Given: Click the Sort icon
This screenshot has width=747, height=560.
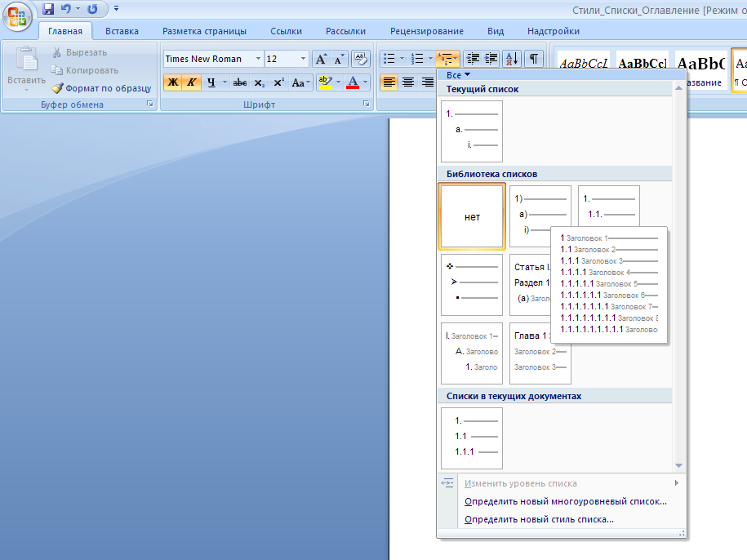Looking at the screenshot, I should click(512, 59).
